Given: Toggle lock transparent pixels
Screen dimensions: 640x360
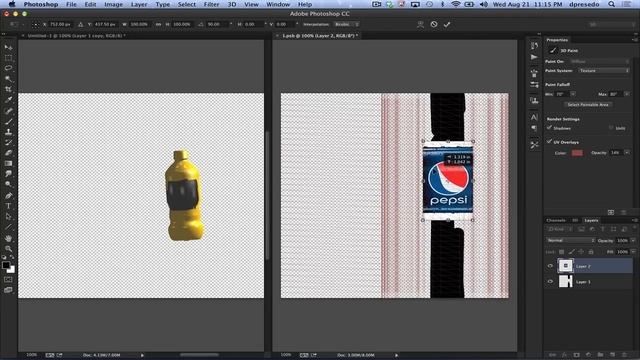Looking at the screenshot, I should coord(562,252).
